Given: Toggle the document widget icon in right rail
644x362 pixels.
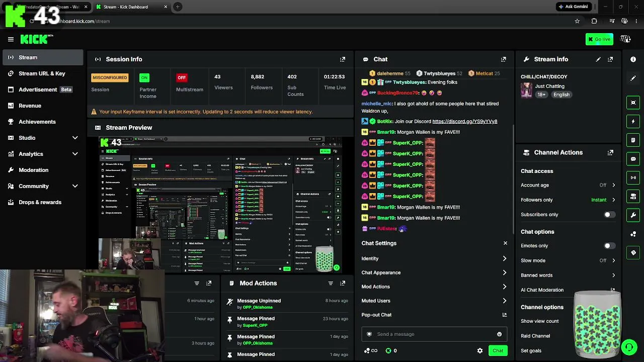Looking at the screenshot, I should pos(633,140).
